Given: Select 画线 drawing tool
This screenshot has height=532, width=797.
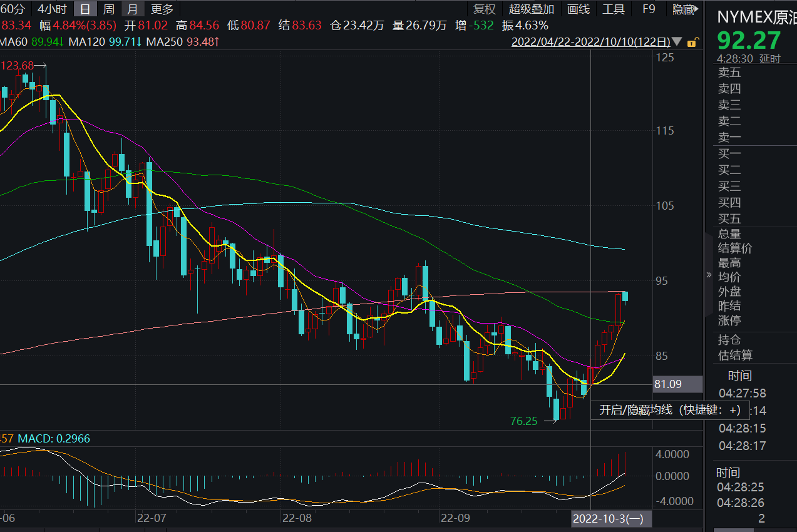Looking at the screenshot, I should pos(578,9).
